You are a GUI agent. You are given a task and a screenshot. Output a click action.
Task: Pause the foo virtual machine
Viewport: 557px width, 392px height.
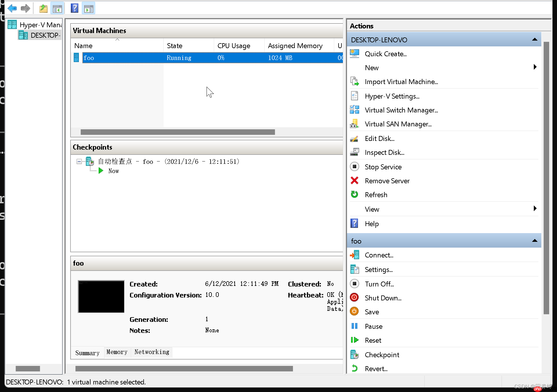pos(373,326)
